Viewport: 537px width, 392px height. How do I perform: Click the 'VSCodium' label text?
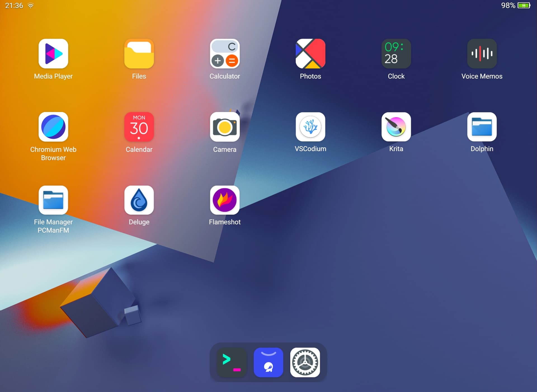pyautogui.click(x=310, y=149)
